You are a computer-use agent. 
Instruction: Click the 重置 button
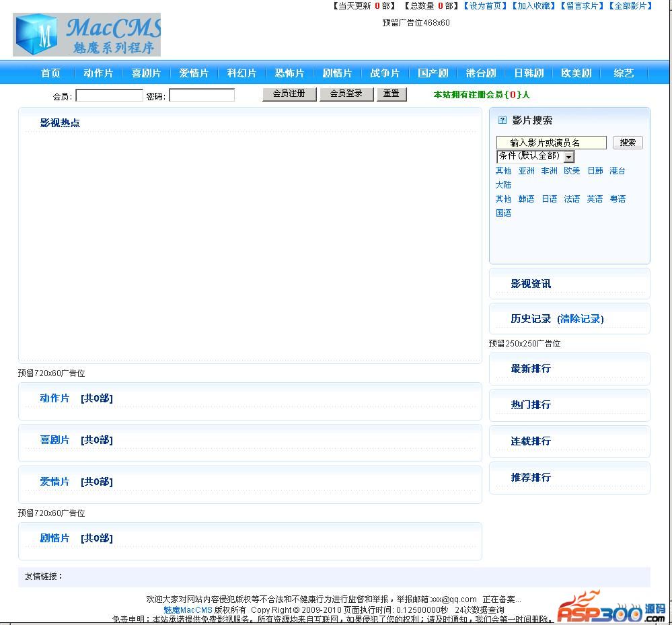[391, 94]
